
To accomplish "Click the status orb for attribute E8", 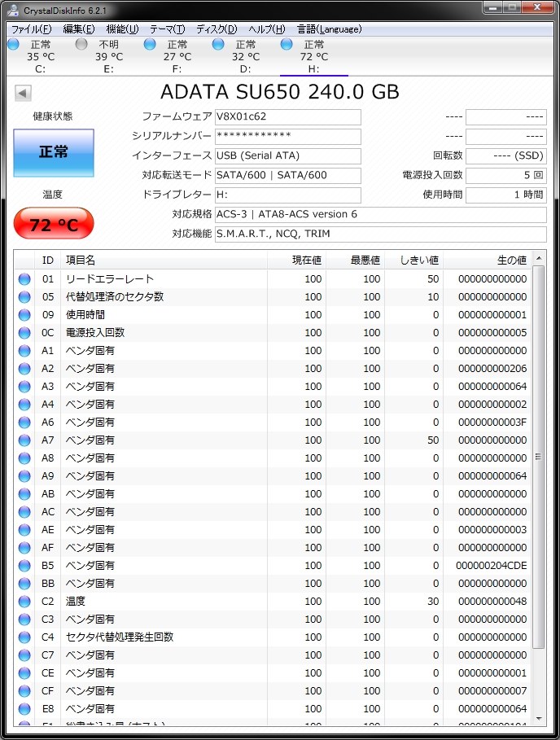I will click(24, 709).
